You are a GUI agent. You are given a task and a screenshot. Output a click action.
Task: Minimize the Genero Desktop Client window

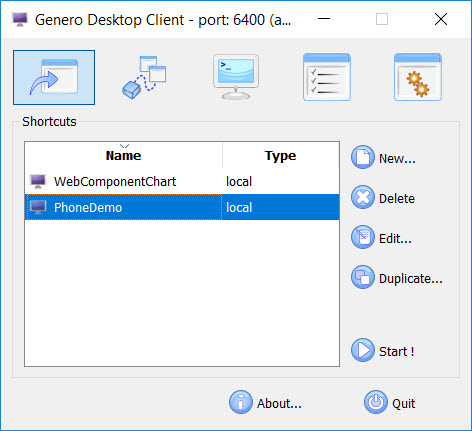click(324, 19)
